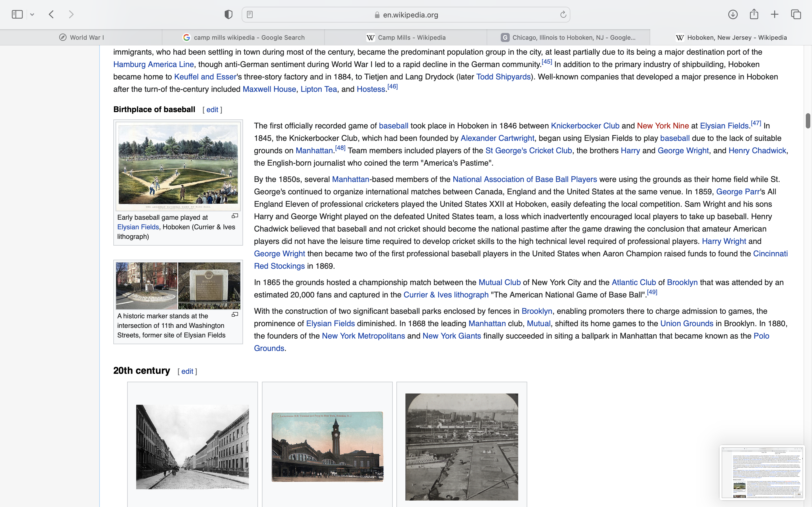Open the privacy report shield icon
812x507 pixels.
click(228, 14)
